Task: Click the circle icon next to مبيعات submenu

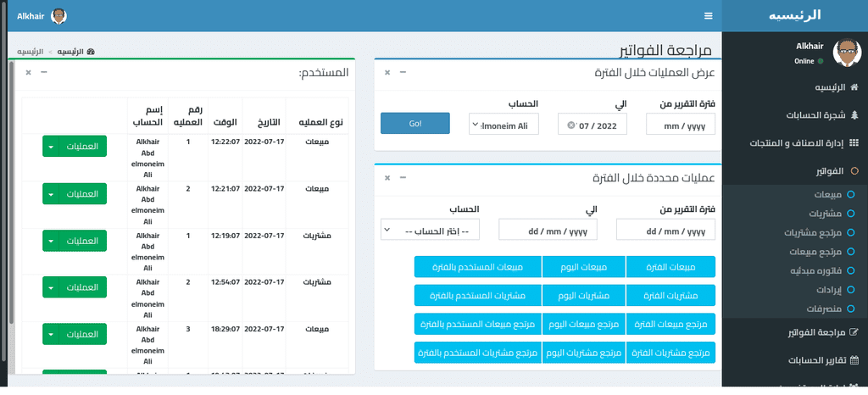Action: point(851,195)
